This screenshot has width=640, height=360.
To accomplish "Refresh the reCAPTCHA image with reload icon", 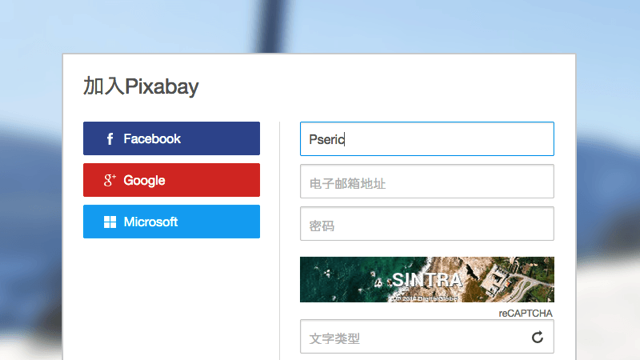I will click(538, 337).
